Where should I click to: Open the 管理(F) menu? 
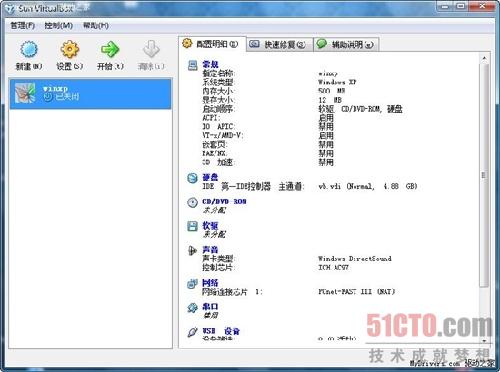(x=22, y=26)
